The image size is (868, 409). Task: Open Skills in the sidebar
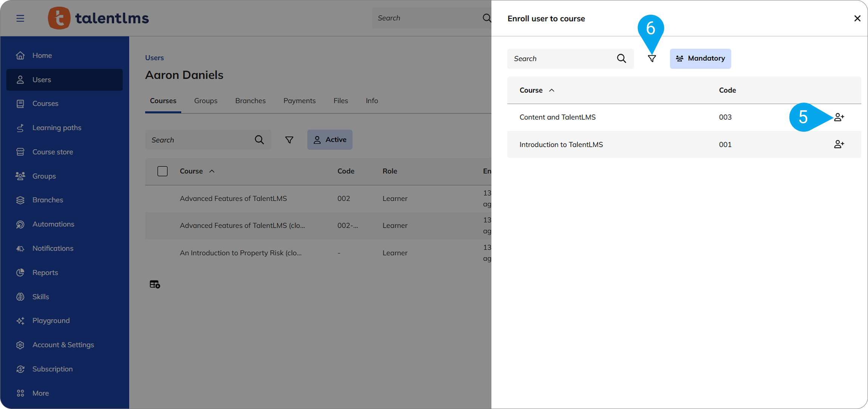point(64,297)
